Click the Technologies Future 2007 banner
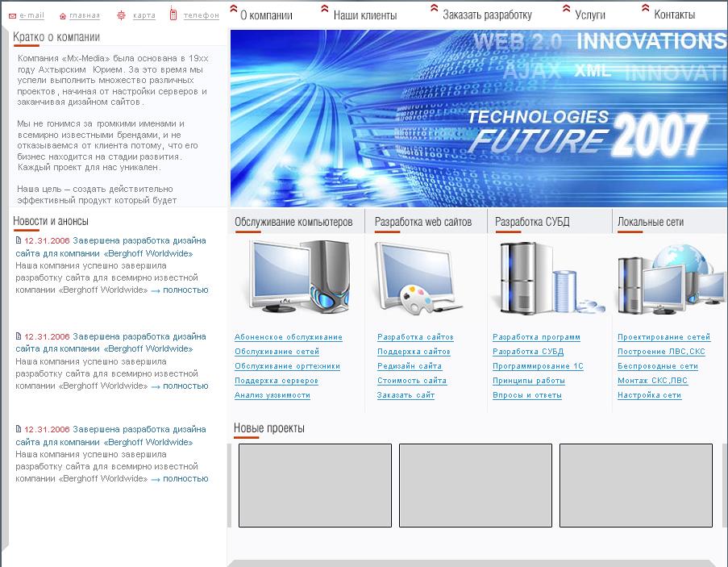Screen dimensions: 728x567 pos(478,119)
